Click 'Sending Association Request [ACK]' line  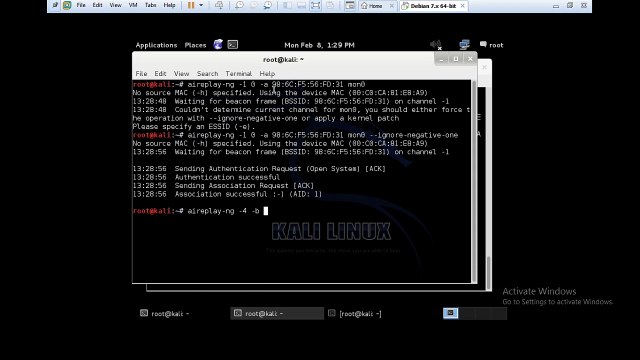[224, 186]
